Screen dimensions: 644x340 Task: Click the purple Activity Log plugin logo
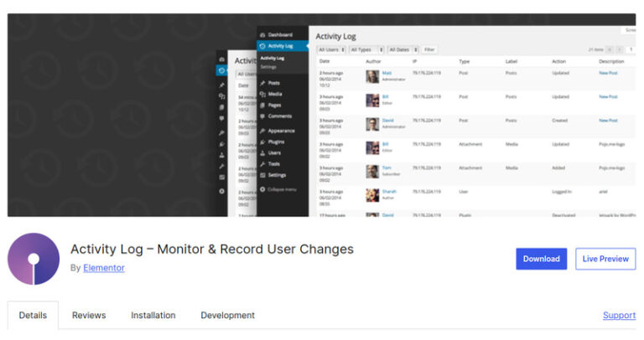click(x=34, y=259)
